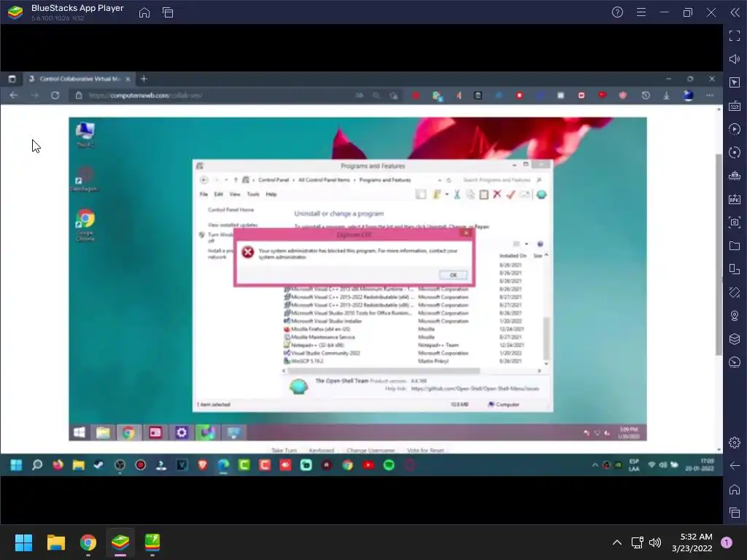Open a new browser tab with plus button

144,79
